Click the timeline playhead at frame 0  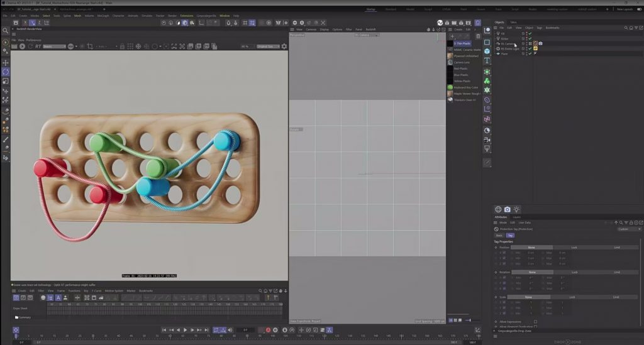pyautogui.click(x=16, y=336)
